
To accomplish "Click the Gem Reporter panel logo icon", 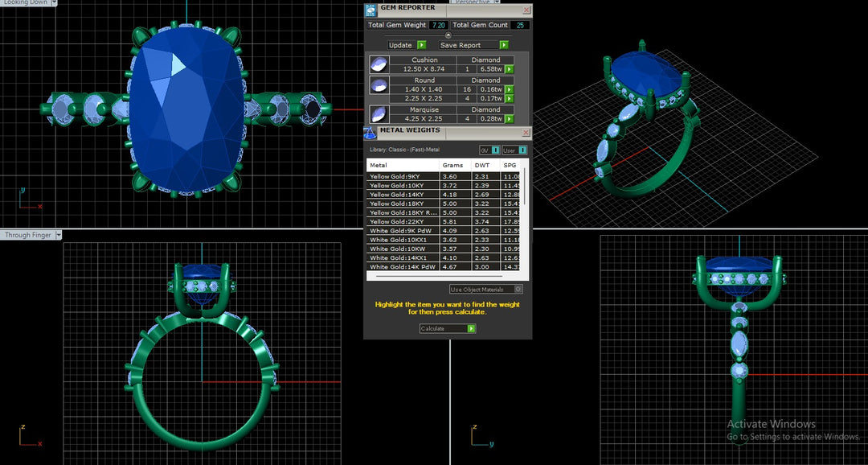I will pos(371,10).
